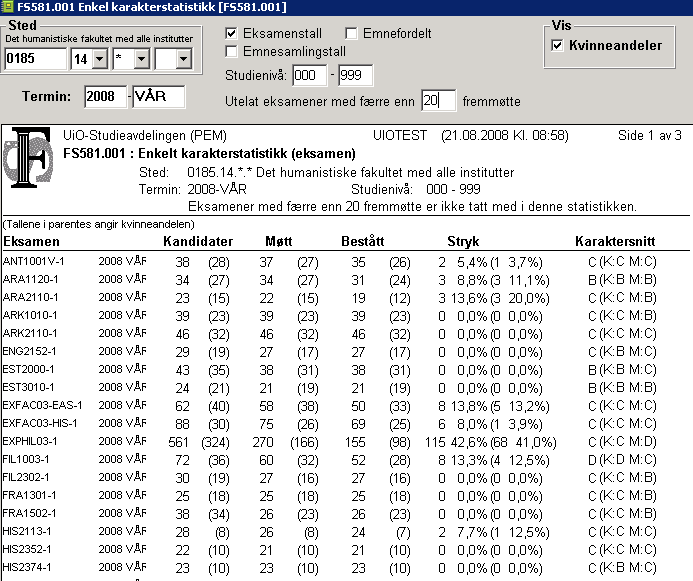693x581 pixels.
Task: Click the minimum attendance field showing 20
Action: click(x=438, y=101)
